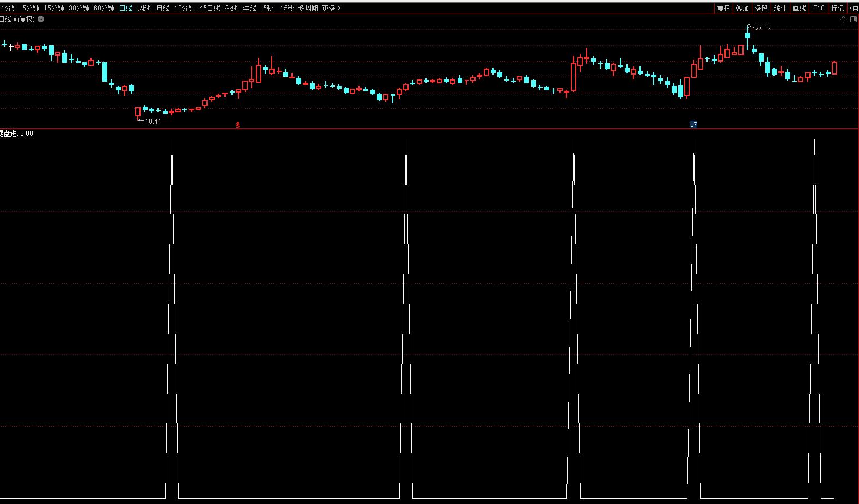The width and height of the screenshot is (859, 504).
Task: Select the 60分钟 period tab
Action: click(x=104, y=8)
